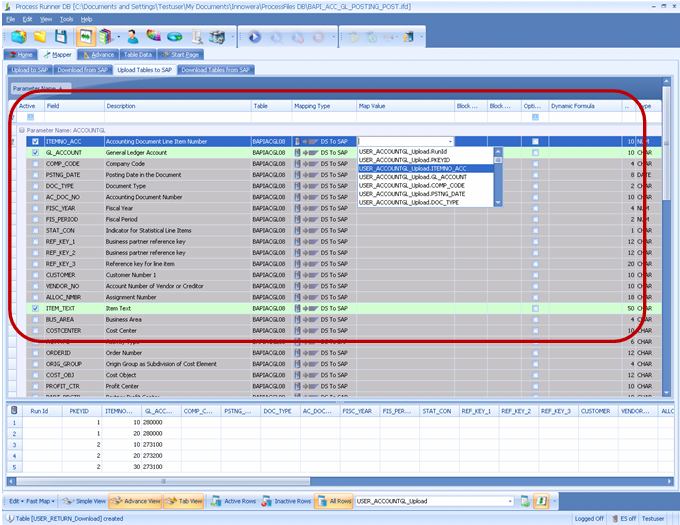Click the Description column header
680x525 pixels.
(177, 106)
